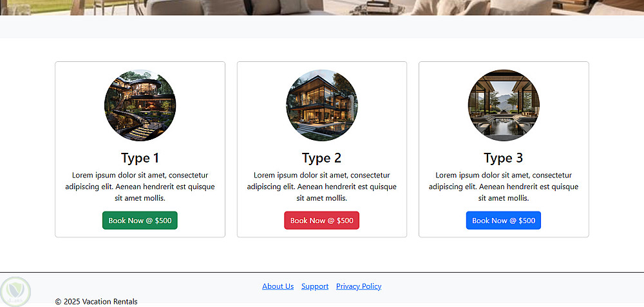The width and height of the screenshot is (644, 307).
Task: Click the Type 1 heading
Action: (140, 158)
